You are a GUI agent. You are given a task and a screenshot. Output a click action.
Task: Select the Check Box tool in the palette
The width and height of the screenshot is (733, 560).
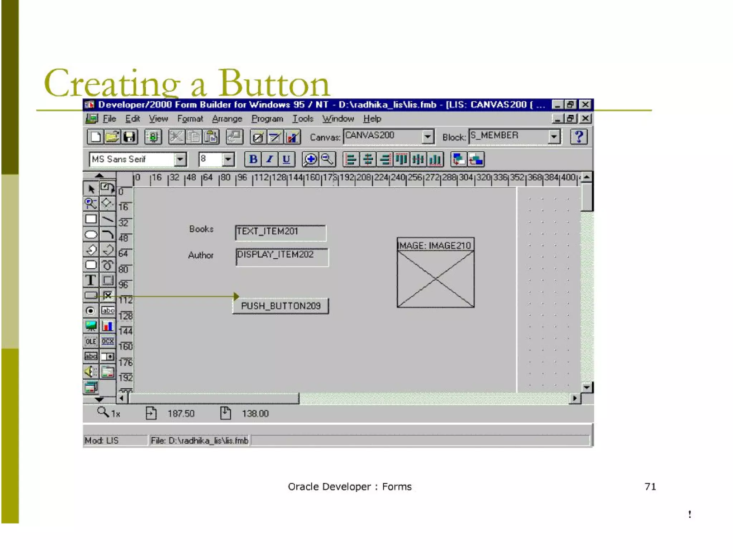pos(107,296)
